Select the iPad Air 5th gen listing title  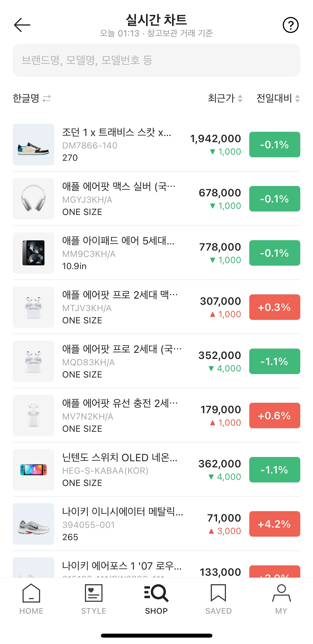[x=118, y=241]
